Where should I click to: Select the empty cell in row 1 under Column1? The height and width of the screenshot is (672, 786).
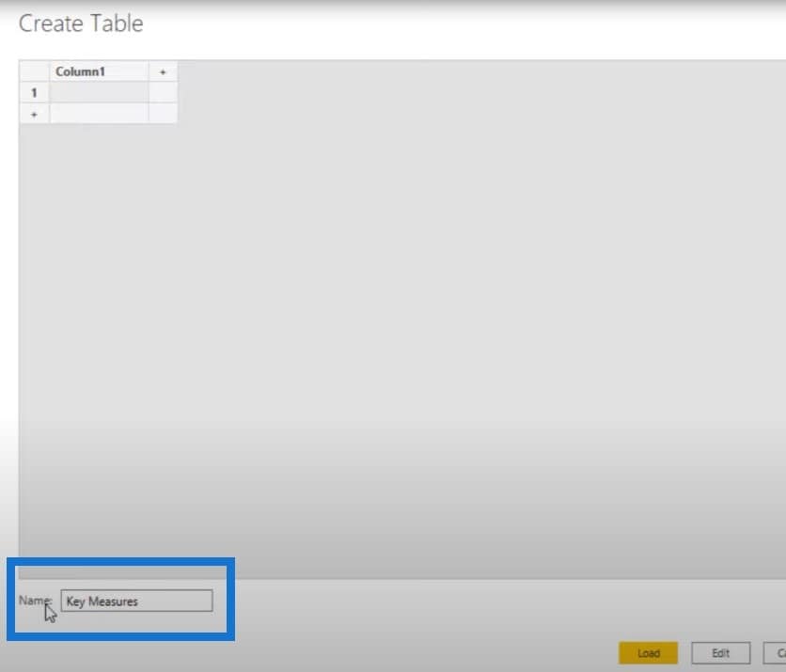coord(99,93)
